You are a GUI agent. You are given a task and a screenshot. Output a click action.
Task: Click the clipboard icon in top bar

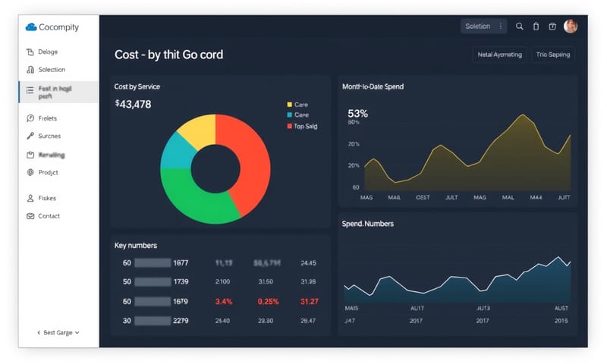536,27
